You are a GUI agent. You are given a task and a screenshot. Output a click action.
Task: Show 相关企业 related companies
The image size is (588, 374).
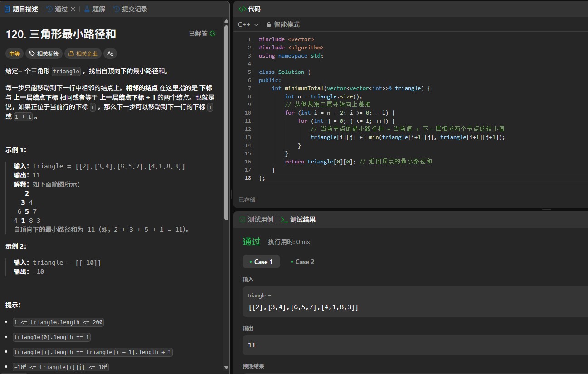pos(83,53)
